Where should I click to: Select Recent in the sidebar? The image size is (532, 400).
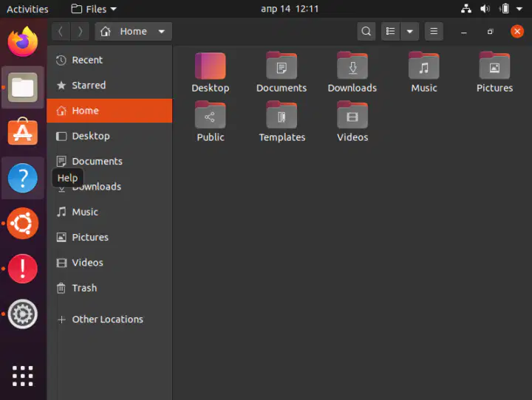(109, 60)
